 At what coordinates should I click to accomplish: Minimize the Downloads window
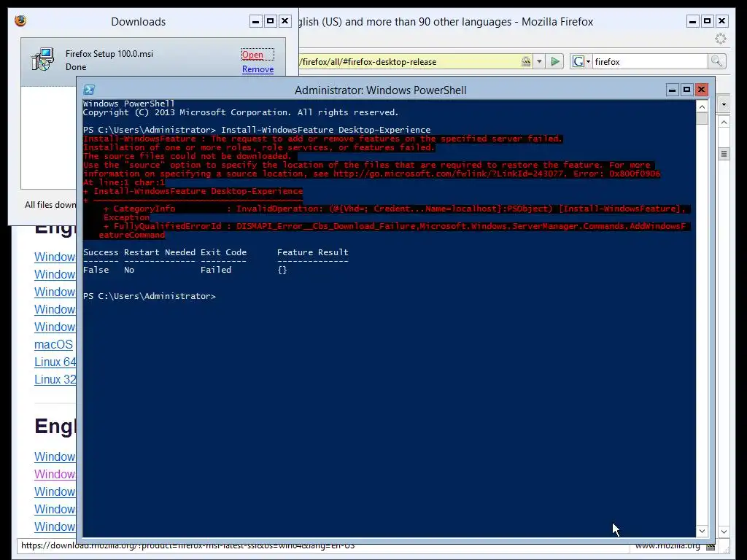(256, 21)
